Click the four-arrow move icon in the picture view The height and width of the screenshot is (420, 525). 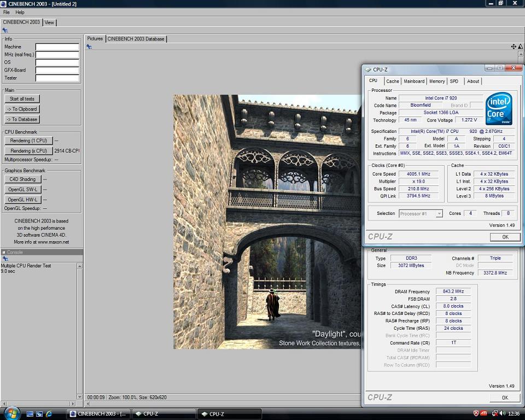(x=514, y=46)
